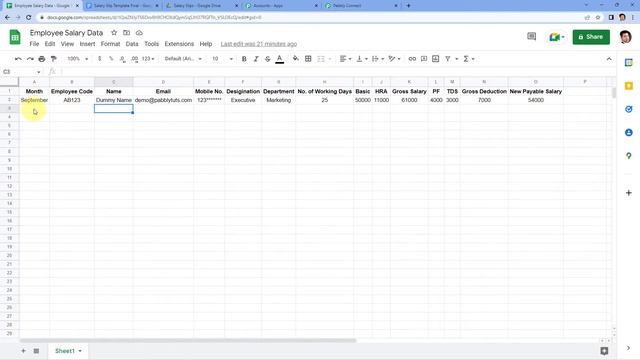
Task: Format cells as currency
Action: [100, 59]
